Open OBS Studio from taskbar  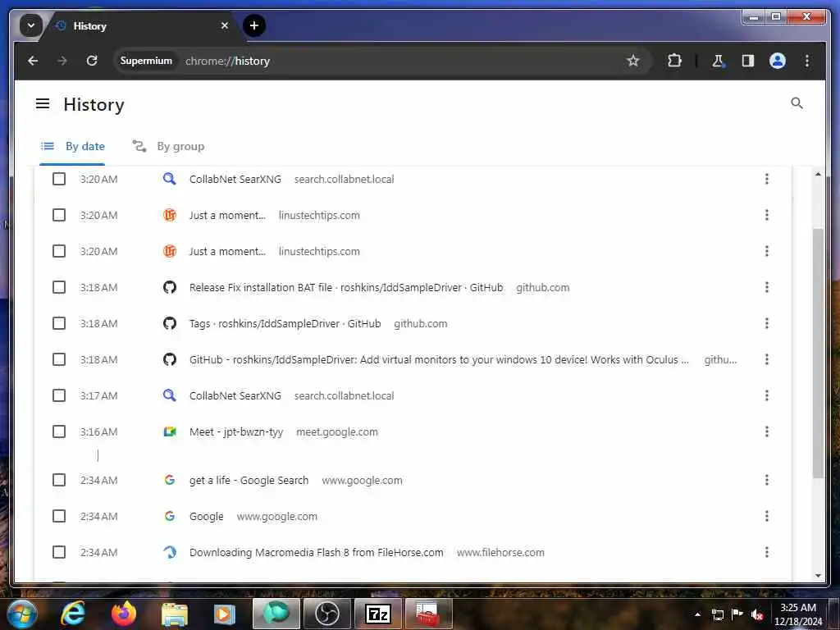[326, 614]
